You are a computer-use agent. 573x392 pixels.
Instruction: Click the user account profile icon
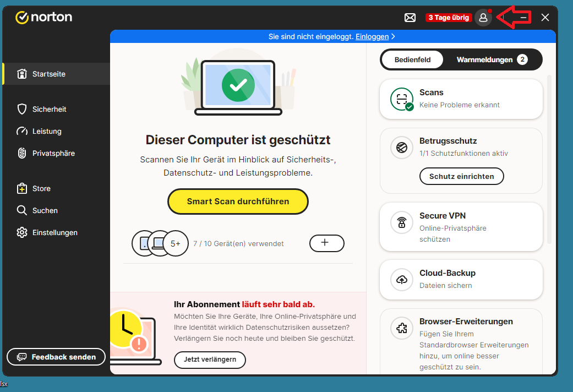pyautogui.click(x=483, y=18)
